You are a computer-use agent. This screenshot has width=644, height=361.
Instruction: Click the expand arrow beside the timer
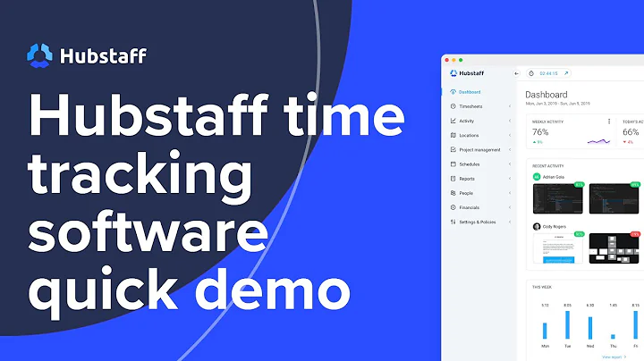coord(566,73)
